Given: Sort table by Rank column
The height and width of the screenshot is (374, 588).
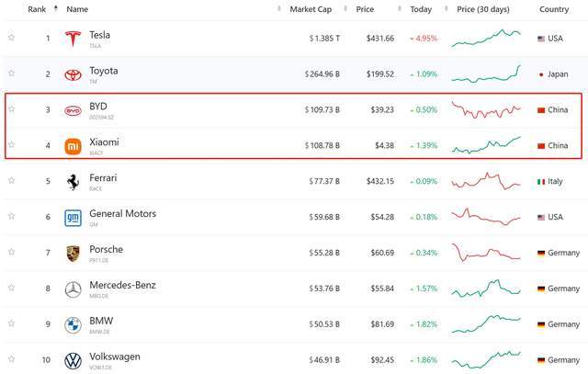Looking at the screenshot, I should pos(37,9).
